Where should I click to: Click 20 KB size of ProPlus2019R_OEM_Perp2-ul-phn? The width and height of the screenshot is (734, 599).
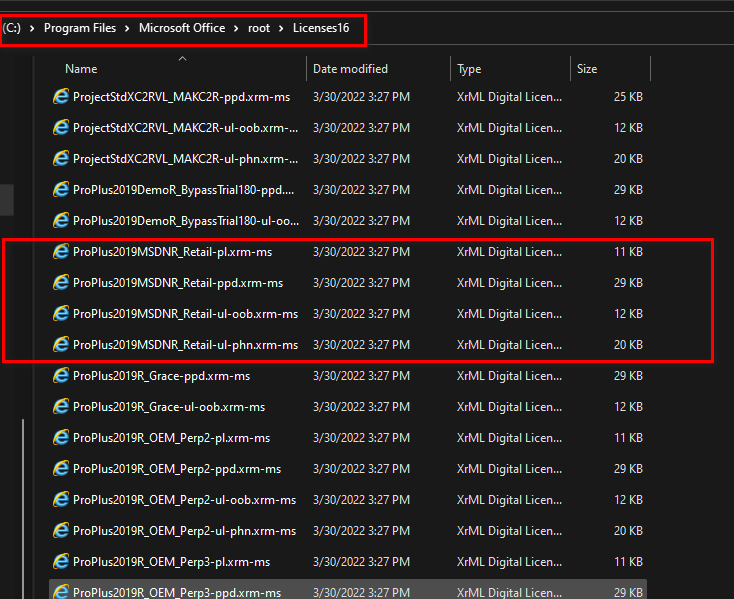[628, 531]
